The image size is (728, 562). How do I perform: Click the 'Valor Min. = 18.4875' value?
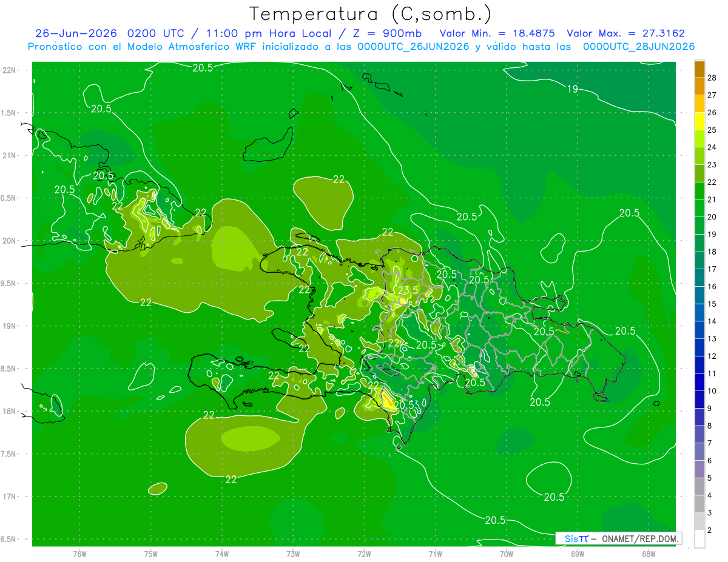497,33
